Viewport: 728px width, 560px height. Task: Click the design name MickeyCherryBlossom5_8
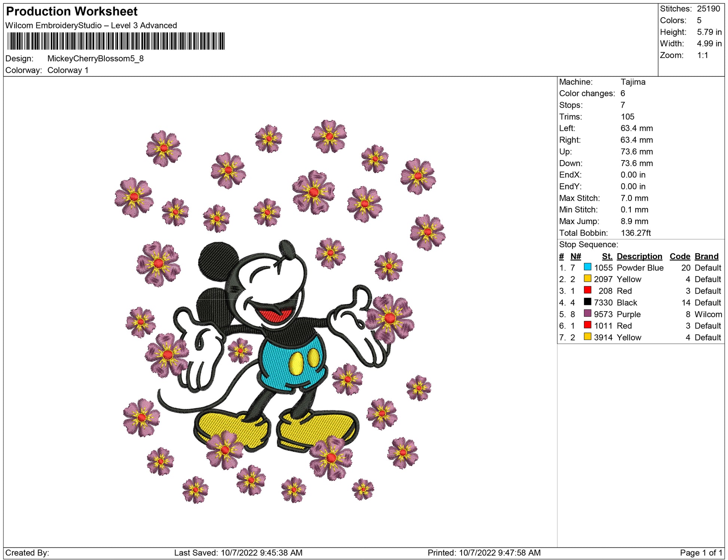(x=95, y=59)
